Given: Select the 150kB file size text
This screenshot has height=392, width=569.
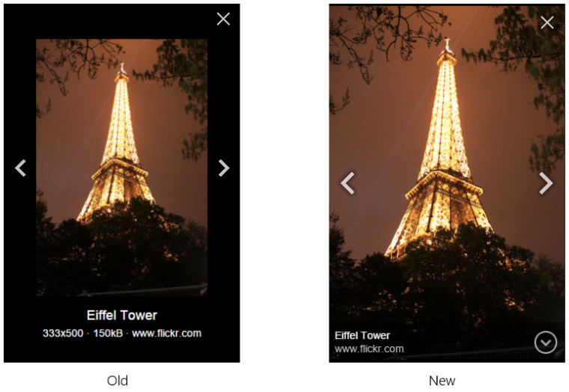Looking at the screenshot, I should (x=108, y=333).
